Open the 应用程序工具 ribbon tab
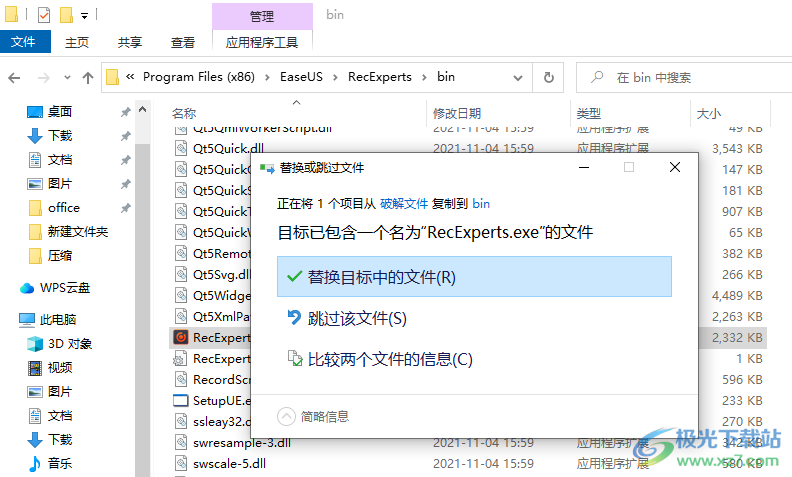Viewport: 792px width, 477px height. point(262,42)
